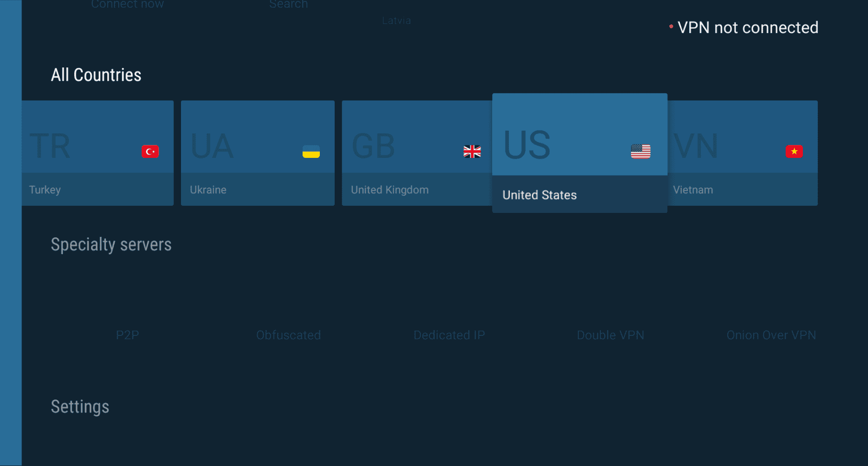The width and height of the screenshot is (868, 466).
Task: Choose the Dedicated IP specialty server
Action: (x=449, y=335)
